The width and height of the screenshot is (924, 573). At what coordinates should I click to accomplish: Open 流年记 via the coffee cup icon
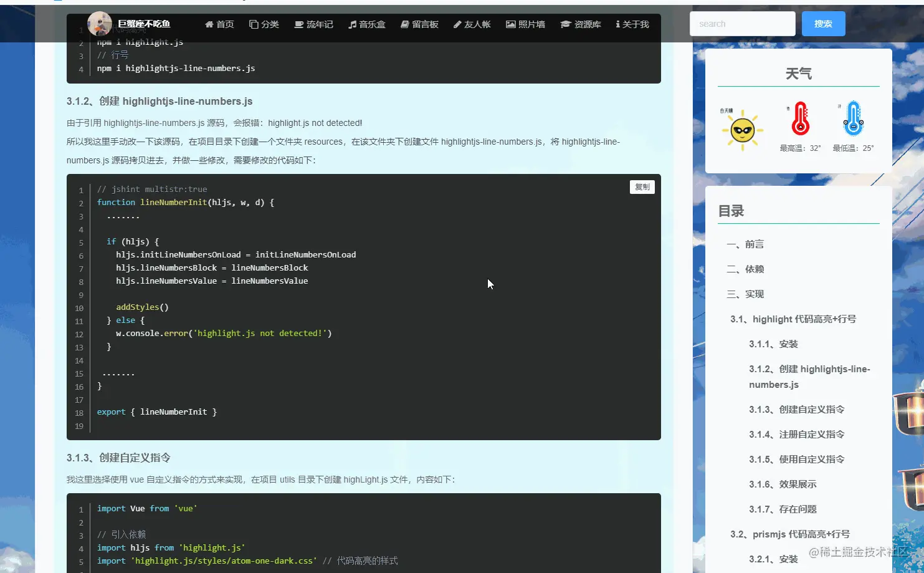(299, 24)
